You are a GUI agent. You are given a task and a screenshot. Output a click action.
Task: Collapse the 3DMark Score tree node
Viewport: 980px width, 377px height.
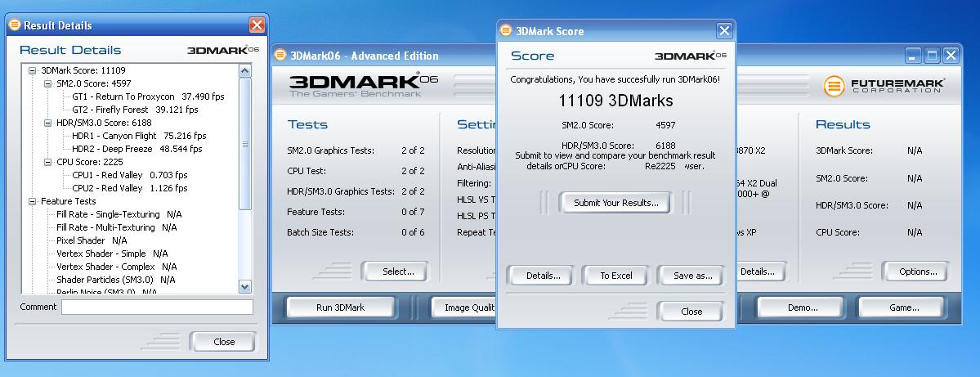point(33,70)
